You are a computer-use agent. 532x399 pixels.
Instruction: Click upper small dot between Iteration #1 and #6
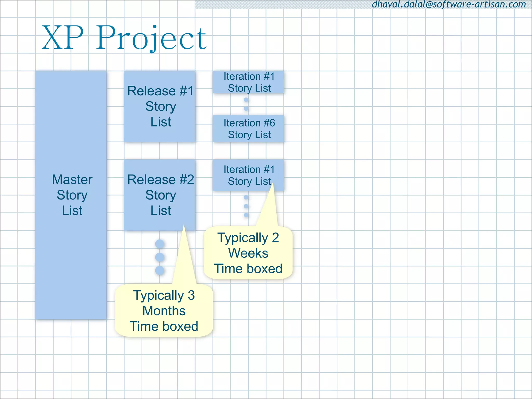coord(246,100)
